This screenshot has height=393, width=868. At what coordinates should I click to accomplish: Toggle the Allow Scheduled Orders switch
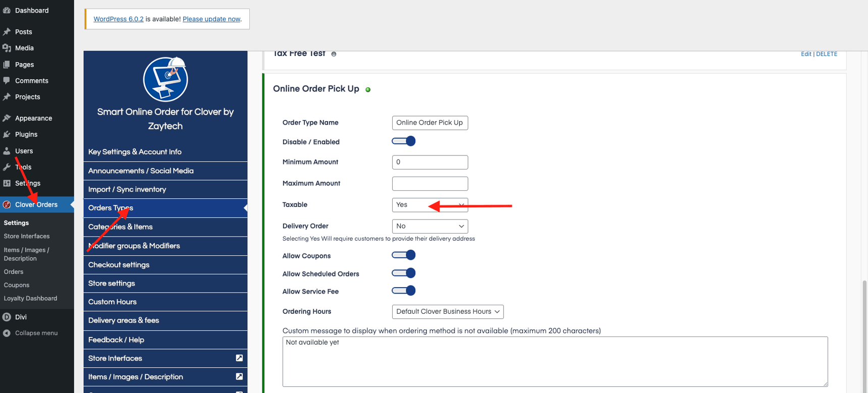(404, 273)
